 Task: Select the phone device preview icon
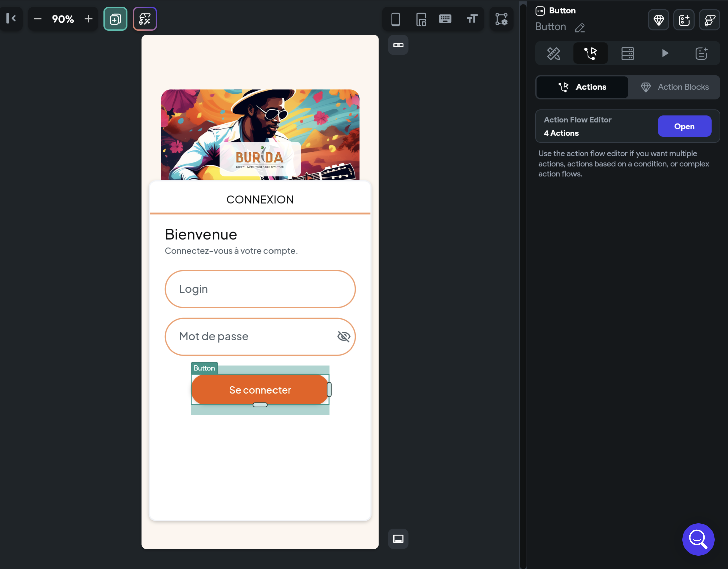pyautogui.click(x=396, y=19)
